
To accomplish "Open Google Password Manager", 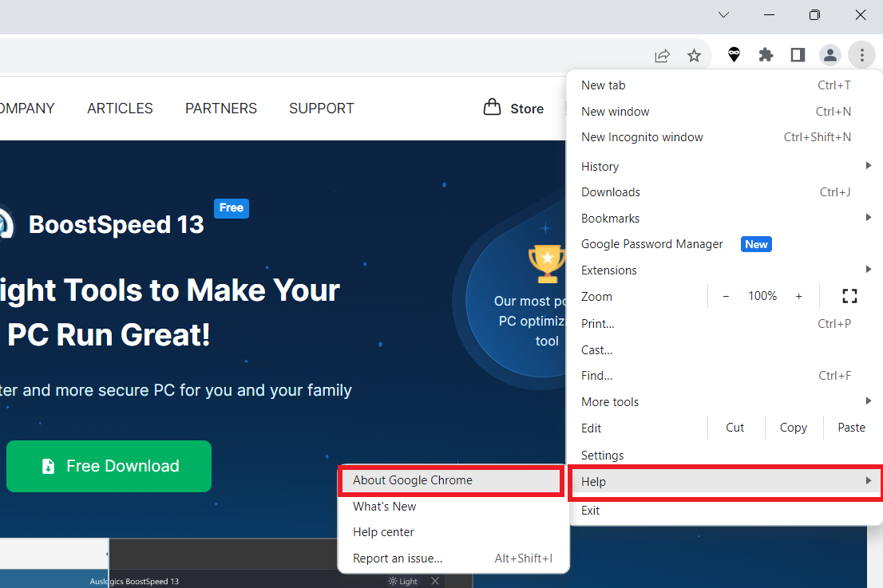I will [x=724, y=243].
